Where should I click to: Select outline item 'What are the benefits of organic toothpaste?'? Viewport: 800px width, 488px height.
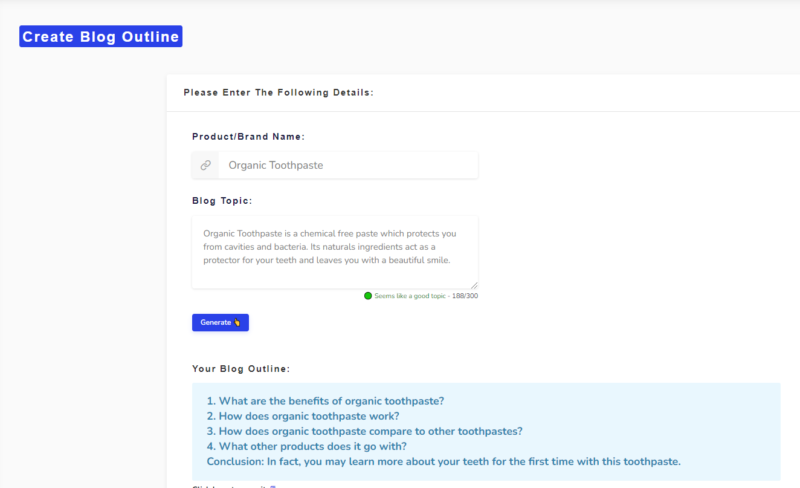click(x=325, y=401)
